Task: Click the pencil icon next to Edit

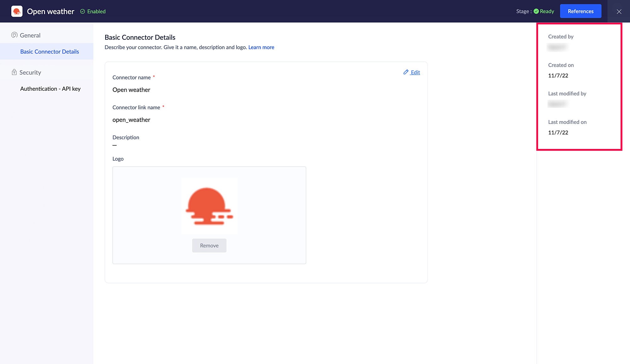Action: tap(406, 72)
